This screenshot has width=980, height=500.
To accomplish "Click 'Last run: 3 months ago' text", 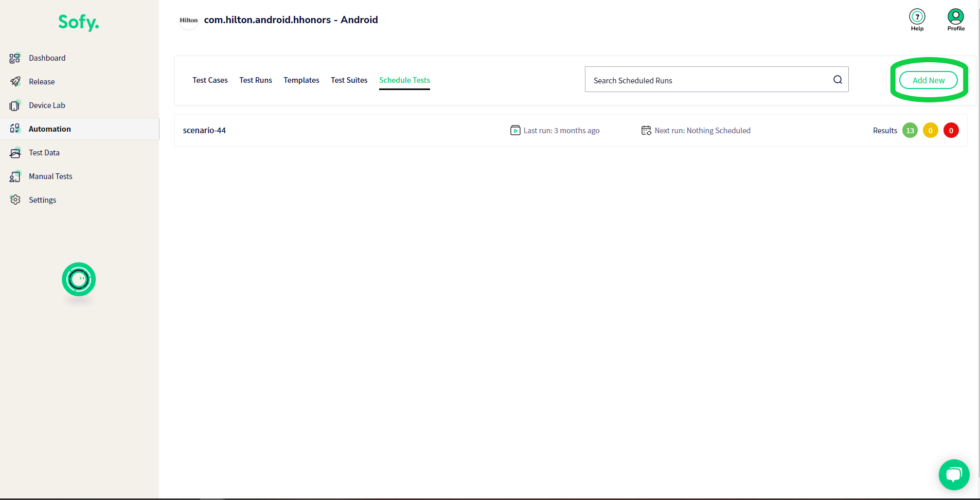I will 562,131.
